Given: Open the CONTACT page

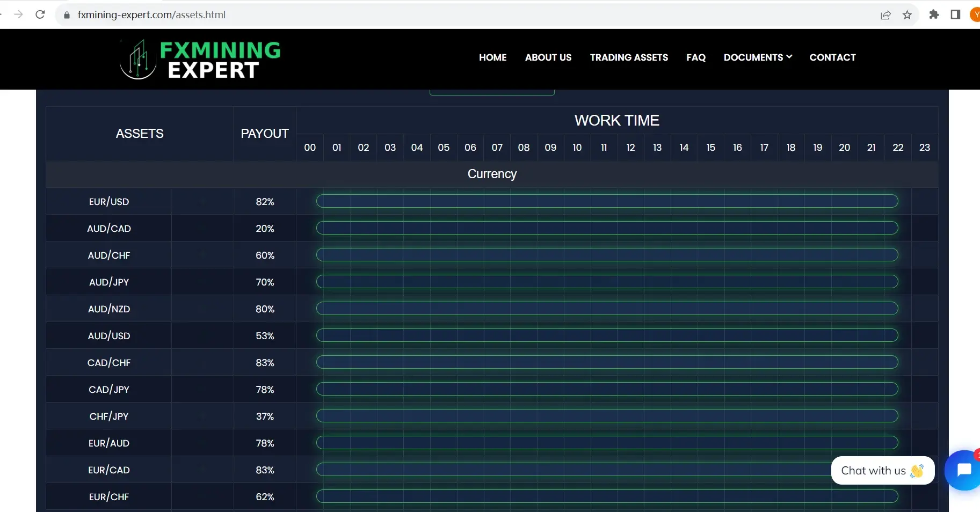Looking at the screenshot, I should point(832,57).
